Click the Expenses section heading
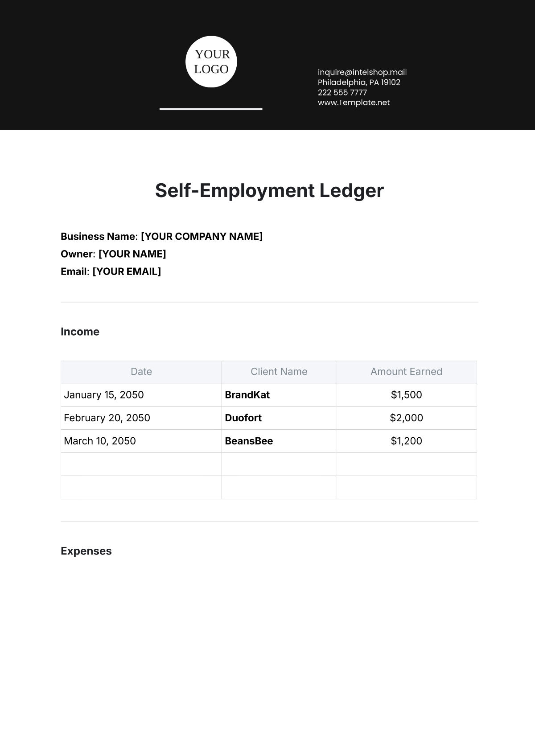The image size is (535, 756). [x=86, y=551]
